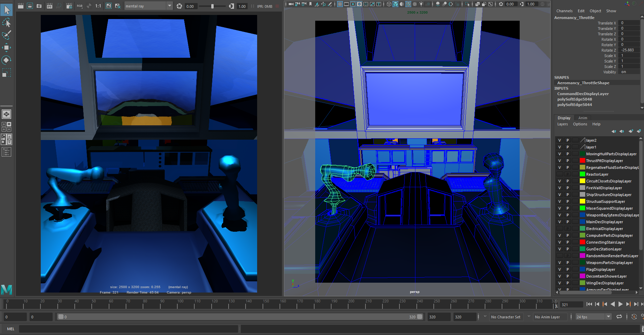Click the MainDecDisplayLayer color swatch
The height and width of the screenshot is (335, 644).
(583, 222)
